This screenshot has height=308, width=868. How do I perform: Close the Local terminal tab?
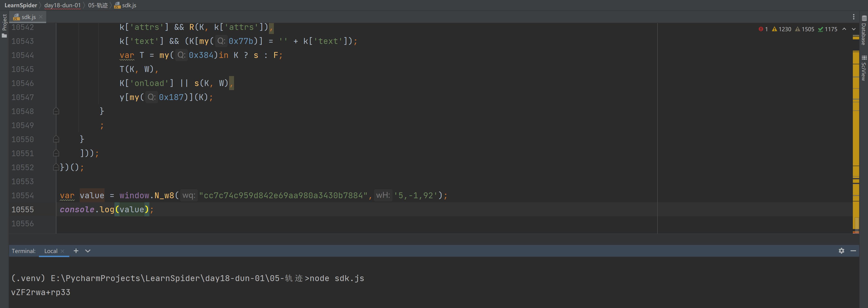click(x=63, y=251)
